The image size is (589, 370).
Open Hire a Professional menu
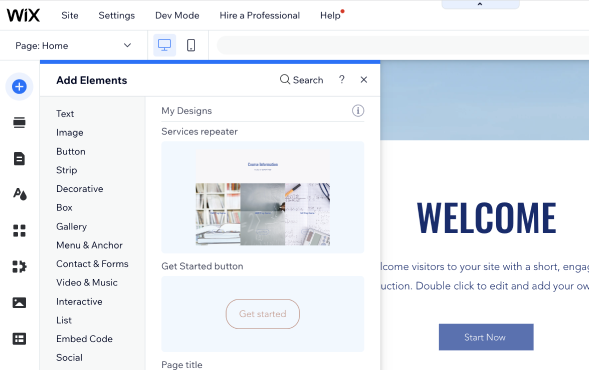(x=260, y=15)
